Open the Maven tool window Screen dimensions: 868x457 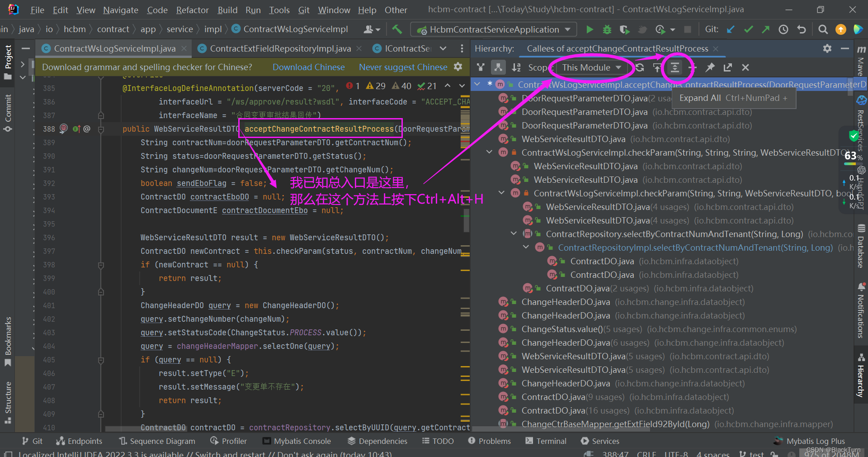[861, 61]
